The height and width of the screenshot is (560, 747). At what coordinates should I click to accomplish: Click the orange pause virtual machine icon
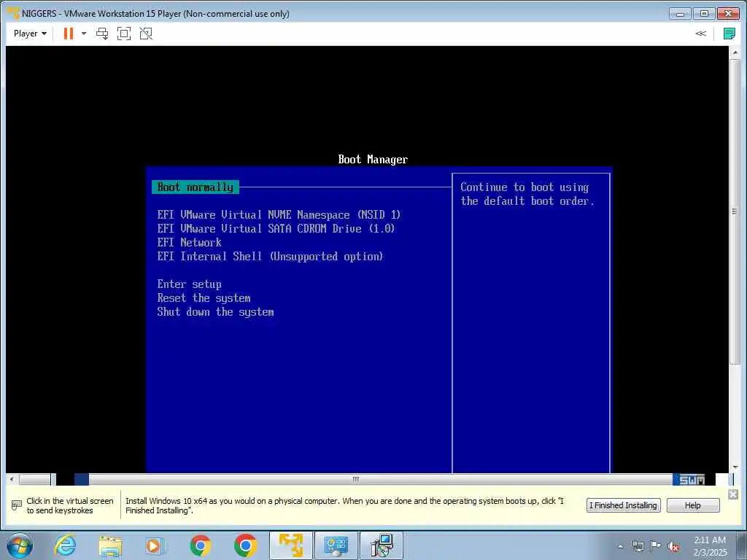68,34
